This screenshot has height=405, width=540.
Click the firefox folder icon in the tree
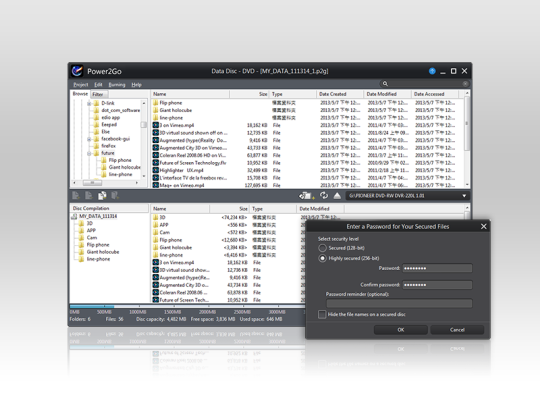point(97,146)
